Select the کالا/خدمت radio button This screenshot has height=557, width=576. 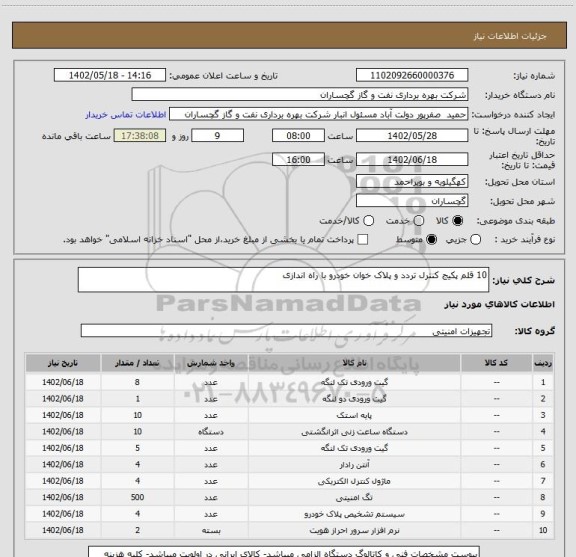368,220
